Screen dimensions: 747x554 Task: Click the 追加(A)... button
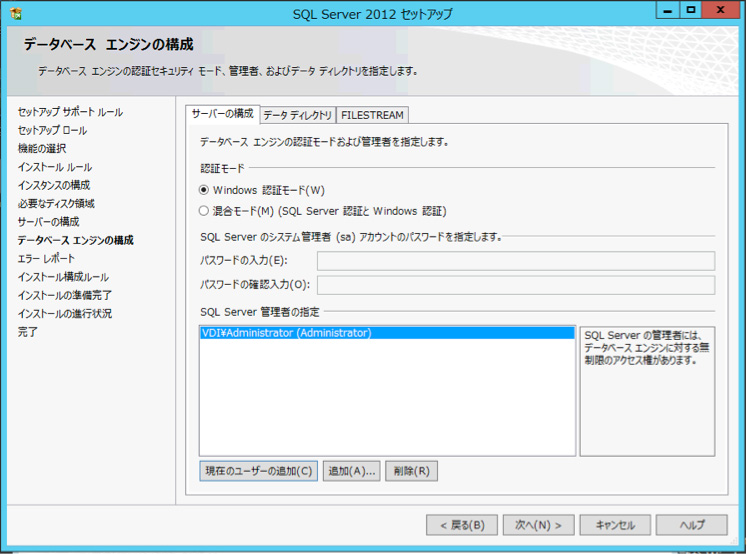(352, 471)
